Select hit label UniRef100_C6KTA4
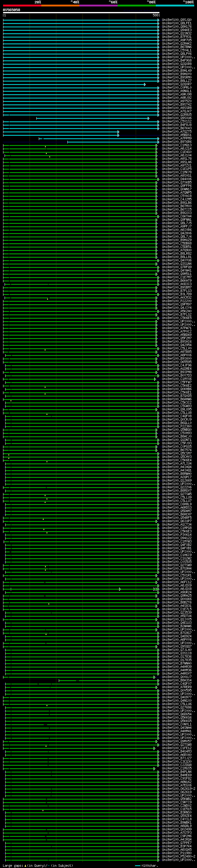Image resolution: width=197 pixels, height=868 pixels. coord(176,216)
